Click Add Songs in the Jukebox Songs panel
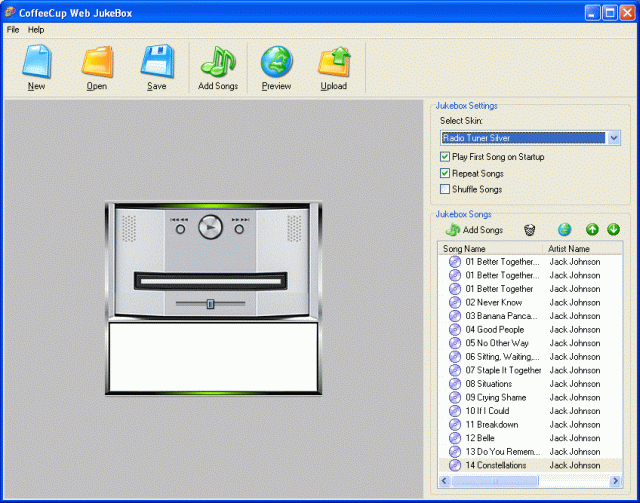This screenshot has height=503, width=640. tap(474, 230)
